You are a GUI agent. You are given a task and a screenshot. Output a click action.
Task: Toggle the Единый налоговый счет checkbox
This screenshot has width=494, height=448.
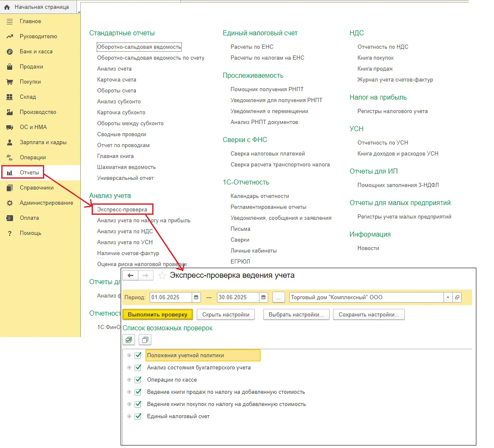pyautogui.click(x=138, y=416)
